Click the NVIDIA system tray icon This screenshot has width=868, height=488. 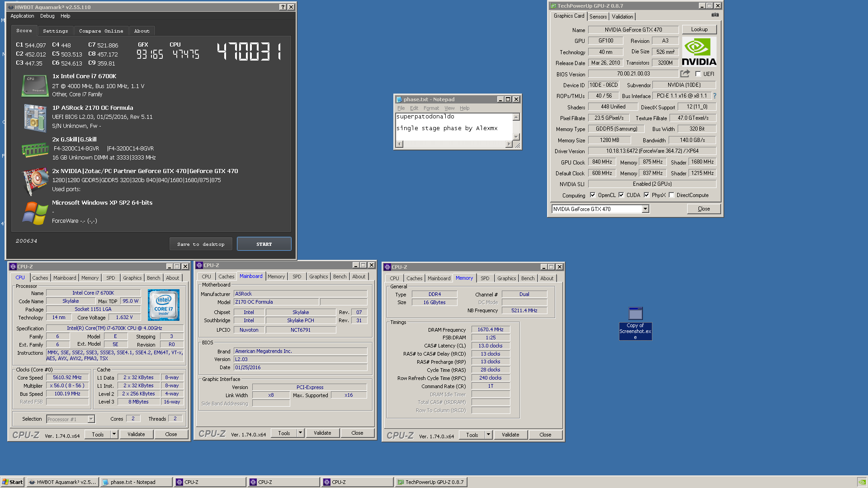pos(862,482)
